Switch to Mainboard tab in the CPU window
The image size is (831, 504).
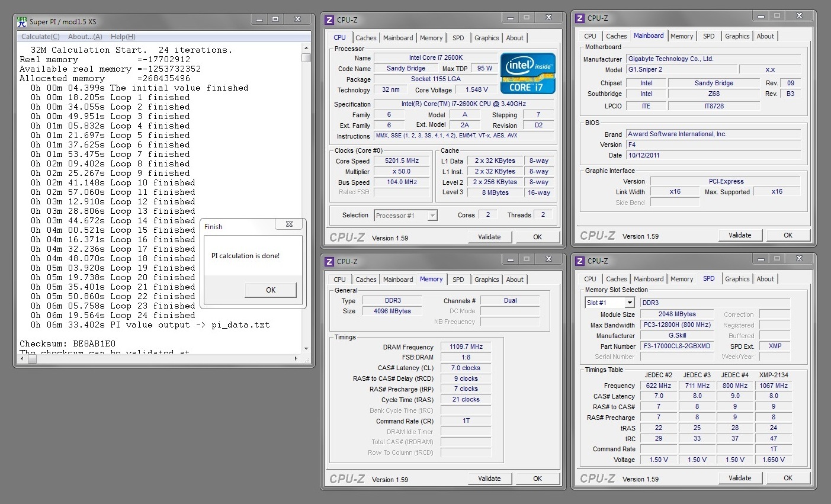click(x=398, y=38)
